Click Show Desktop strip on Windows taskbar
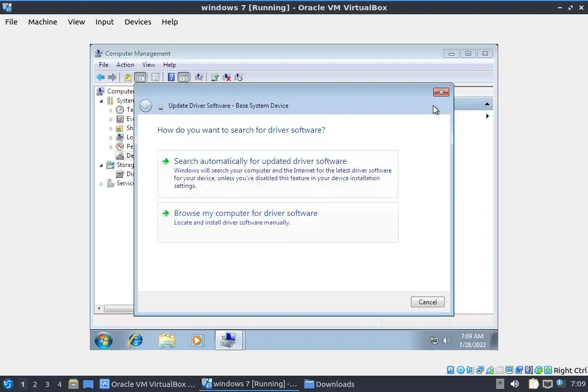Screen dimensions: 588x392 pyautogui.click(x=494, y=340)
